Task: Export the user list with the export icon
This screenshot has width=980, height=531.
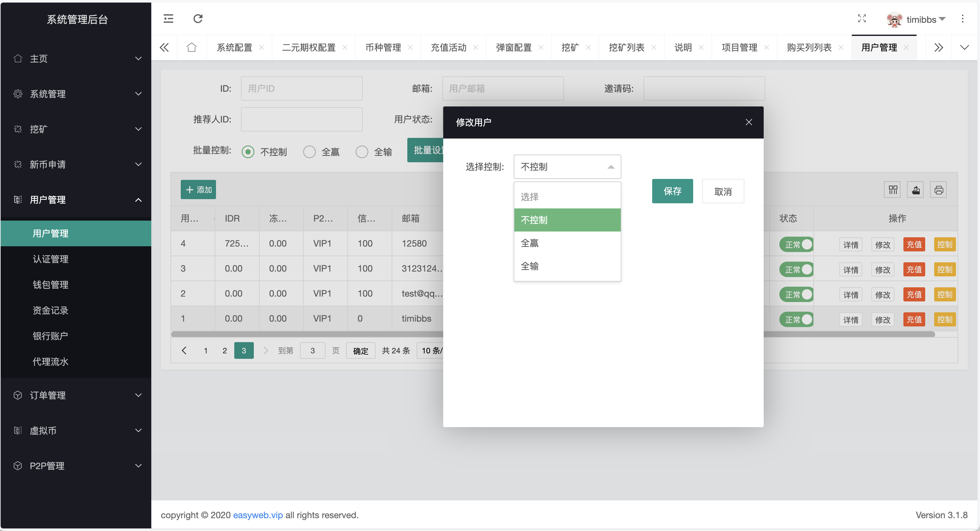Action: [x=916, y=190]
